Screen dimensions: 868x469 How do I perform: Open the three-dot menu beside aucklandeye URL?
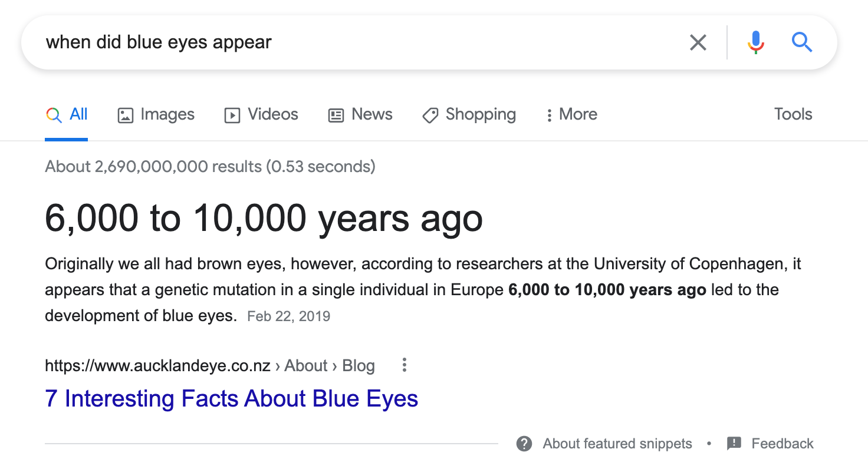[405, 365]
